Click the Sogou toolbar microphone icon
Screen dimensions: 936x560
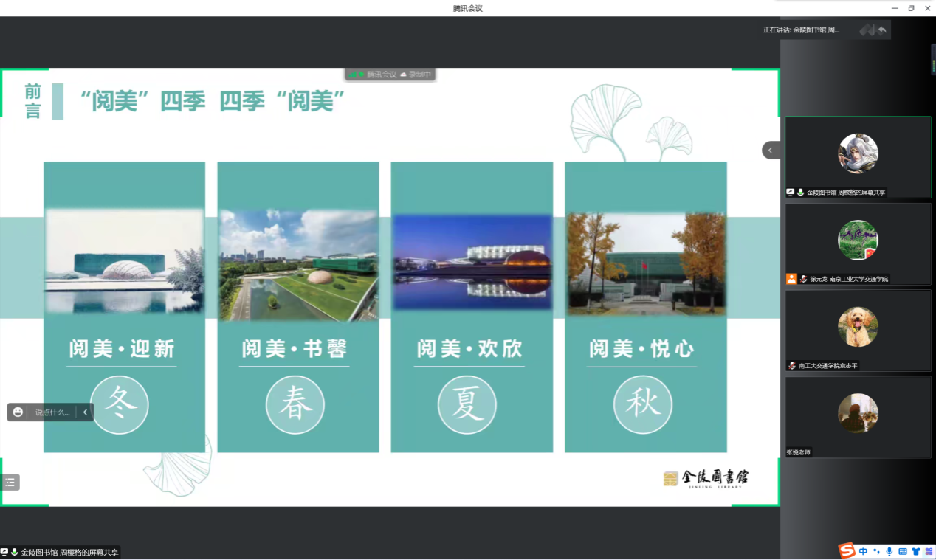(889, 551)
